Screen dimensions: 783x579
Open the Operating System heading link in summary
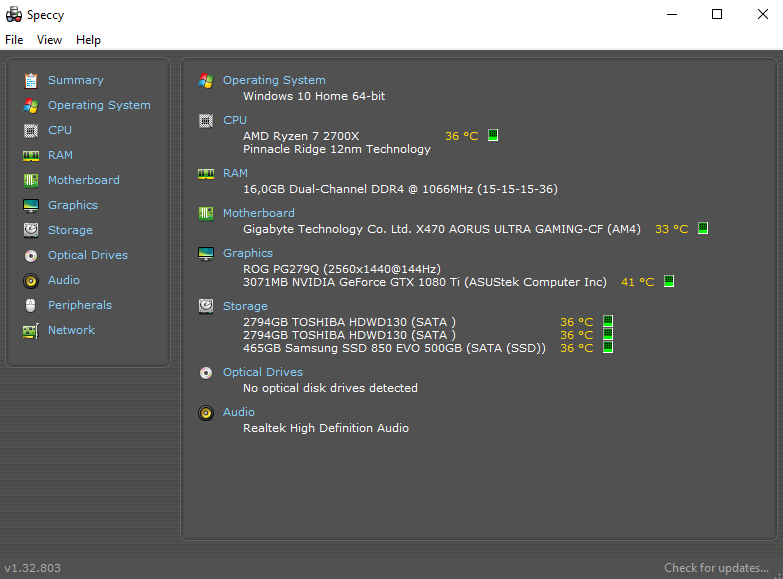pos(274,80)
